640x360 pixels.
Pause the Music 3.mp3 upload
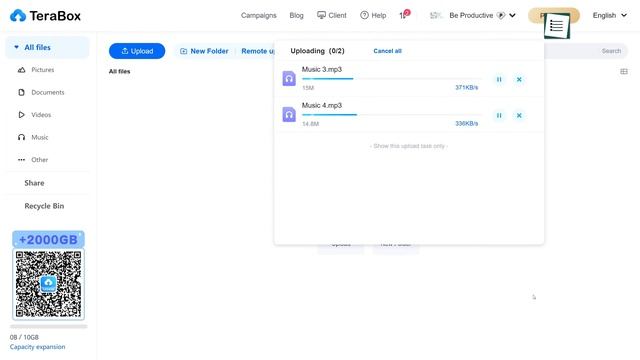point(499,80)
